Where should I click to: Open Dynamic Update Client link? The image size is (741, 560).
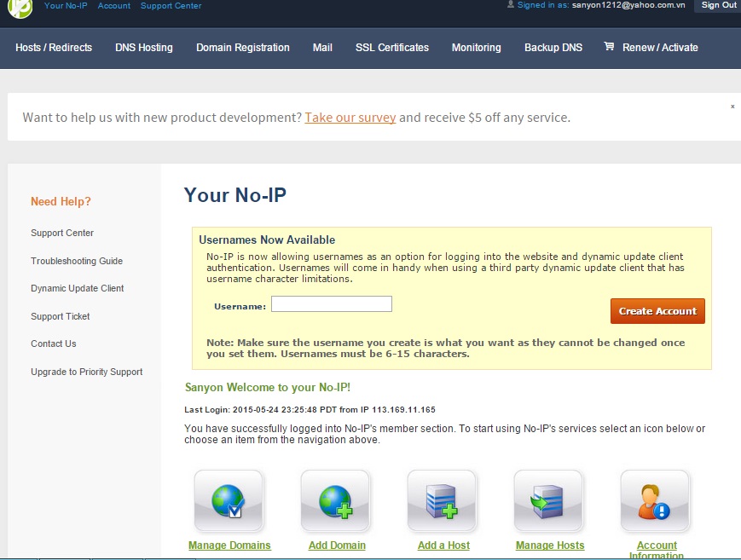point(78,288)
